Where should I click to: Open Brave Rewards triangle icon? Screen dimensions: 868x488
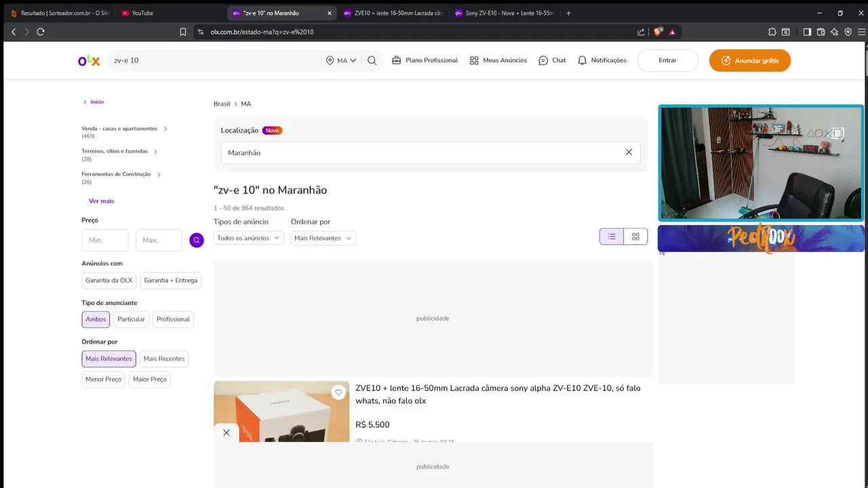[672, 32]
